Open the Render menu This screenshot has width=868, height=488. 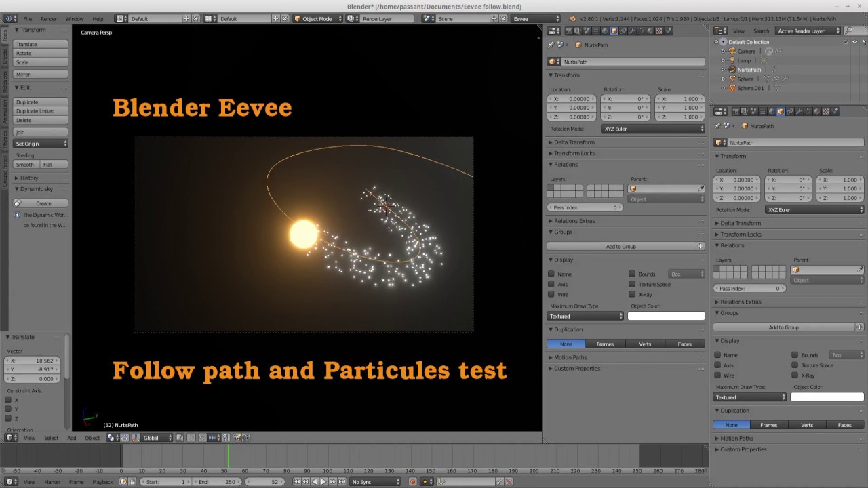48,18
